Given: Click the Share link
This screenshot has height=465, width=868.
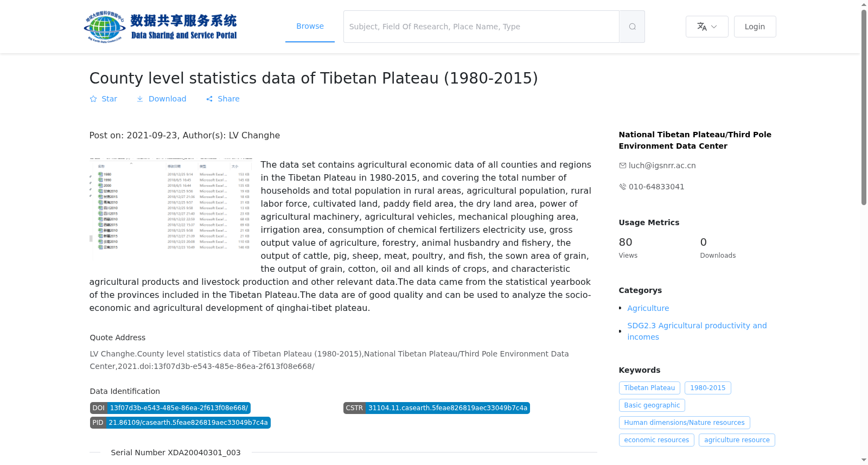Looking at the screenshot, I should click(223, 99).
